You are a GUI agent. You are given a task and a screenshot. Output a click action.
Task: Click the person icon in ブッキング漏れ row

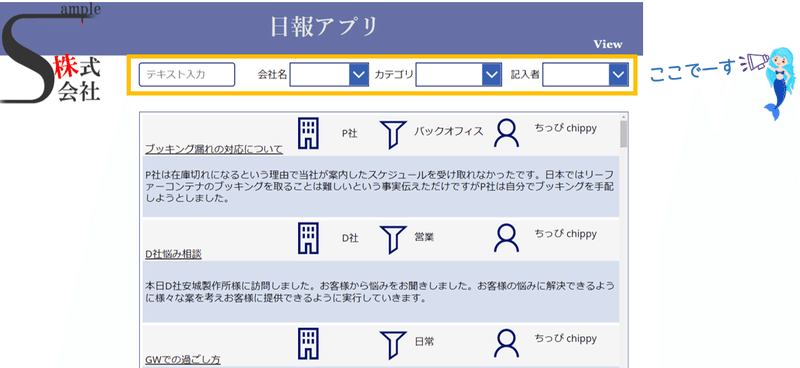coord(506,134)
